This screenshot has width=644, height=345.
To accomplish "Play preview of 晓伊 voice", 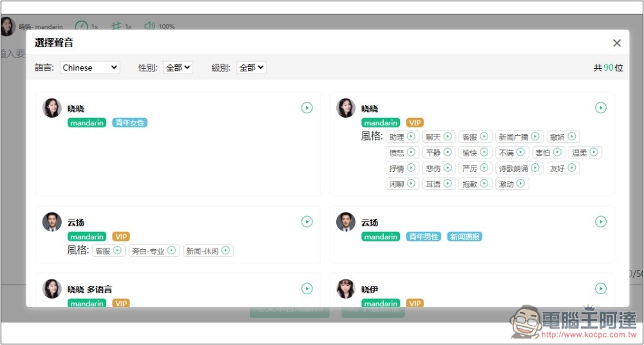I will [x=601, y=289].
